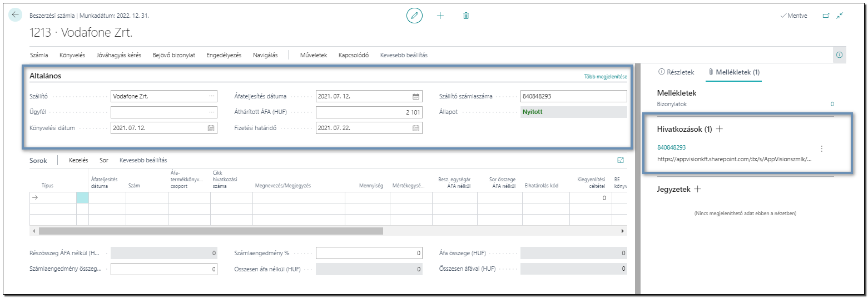Click Megnevezés/Megjegyzés column header
The image size is (868, 298).
pos(282,186)
